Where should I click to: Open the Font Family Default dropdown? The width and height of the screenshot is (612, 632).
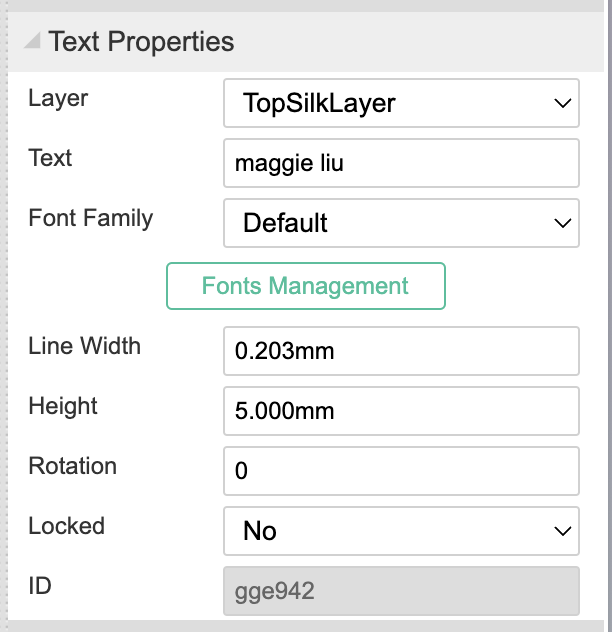click(x=401, y=223)
